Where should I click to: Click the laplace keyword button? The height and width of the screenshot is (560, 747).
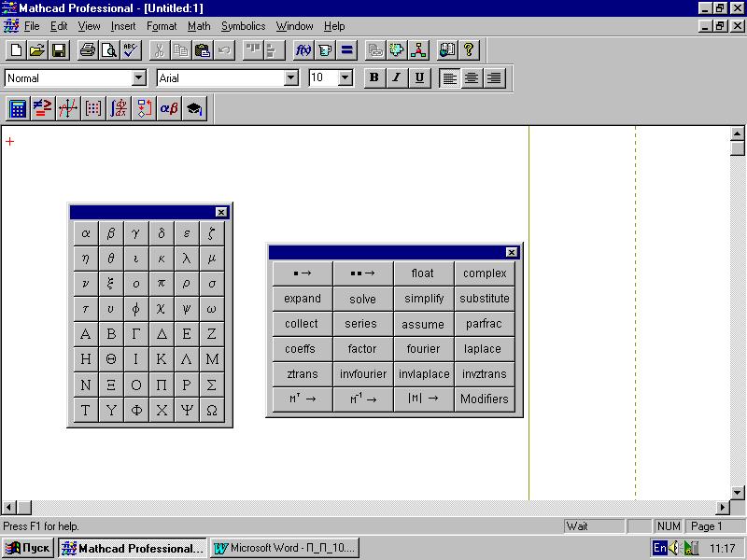coord(484,349)
